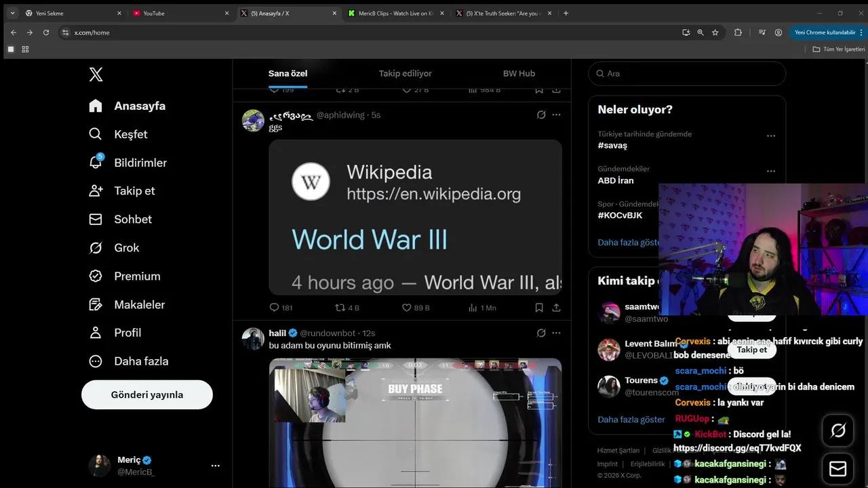Screen dimensions: 868x488
Task: Reply to aphidwing post with 181 comments
Action: (281, 308)
